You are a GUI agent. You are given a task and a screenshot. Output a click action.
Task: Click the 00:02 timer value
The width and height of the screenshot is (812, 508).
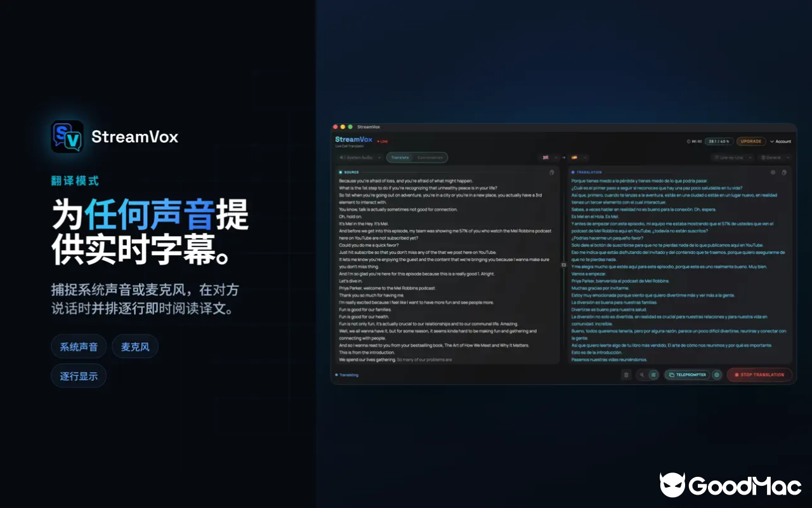coord(697,142)
